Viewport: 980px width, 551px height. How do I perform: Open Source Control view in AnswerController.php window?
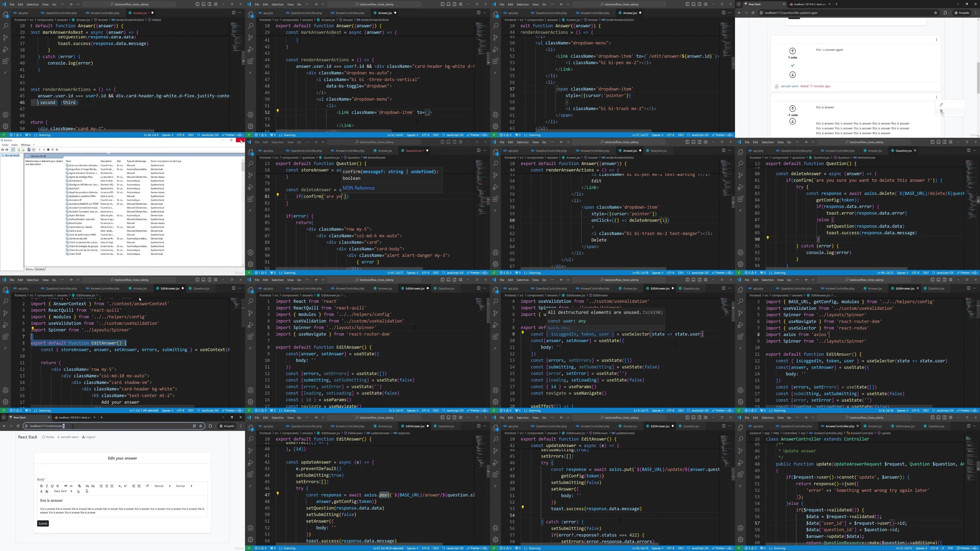[740, 451]
